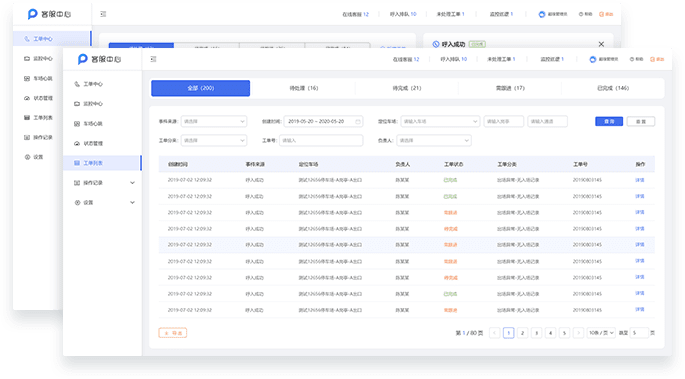The width and height of the screenshot is (685, 379).
Task: Click the 工单号 column header
Action: [x=580, y=165]
